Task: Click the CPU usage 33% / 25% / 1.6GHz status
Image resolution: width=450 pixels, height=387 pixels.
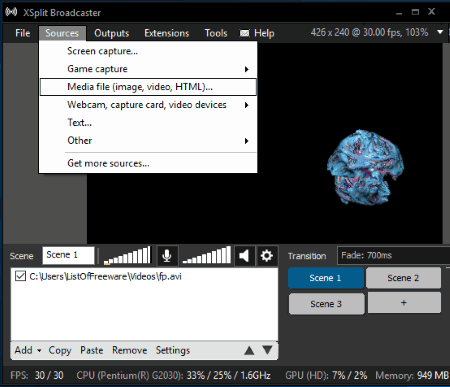Action: [x=173, y=376]
